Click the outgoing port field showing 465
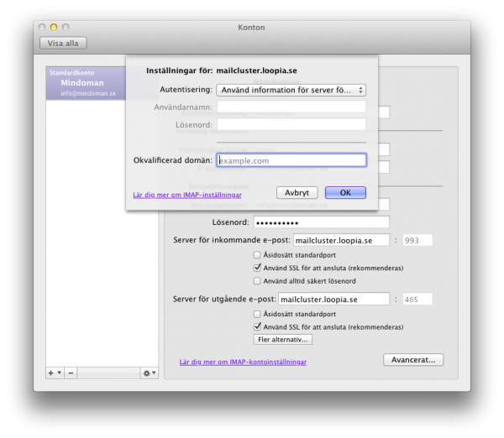This screenshot has width=504, height=438. [417, 300]
